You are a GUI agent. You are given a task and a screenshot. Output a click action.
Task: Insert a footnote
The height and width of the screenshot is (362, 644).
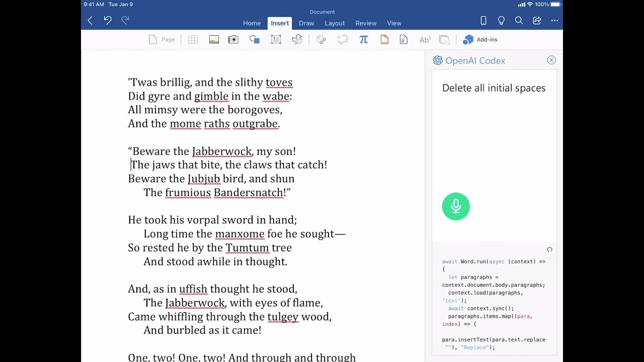425,40
